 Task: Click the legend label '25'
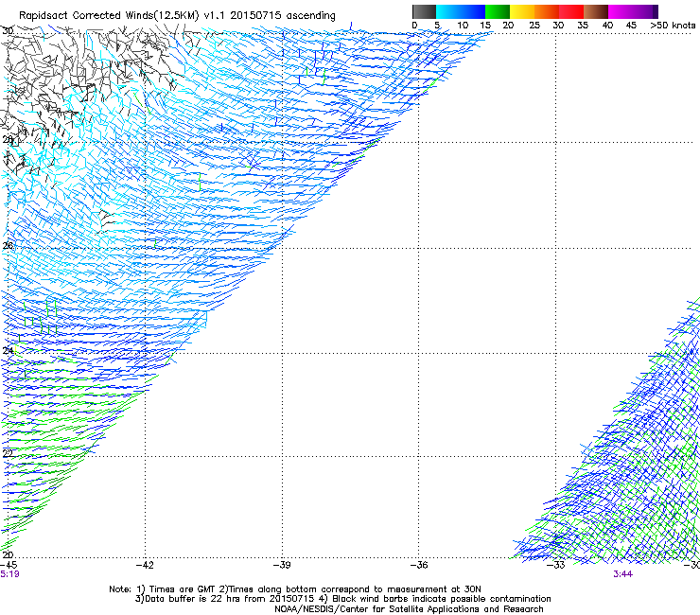[534, 26]
